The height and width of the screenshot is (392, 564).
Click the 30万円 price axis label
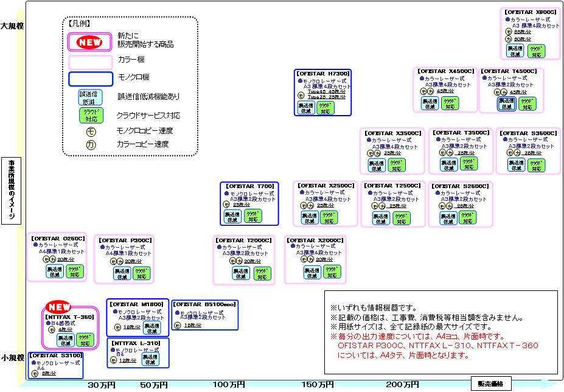(x=102, y=385)
